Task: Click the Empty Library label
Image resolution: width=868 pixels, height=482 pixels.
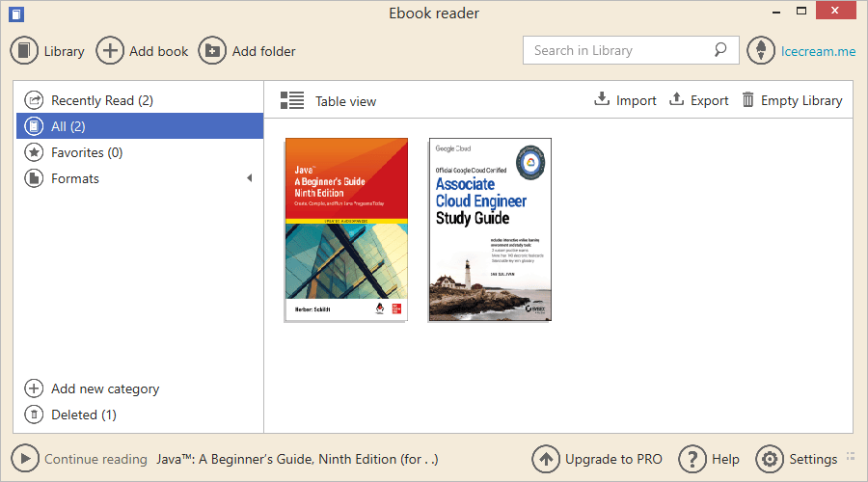Action: pos(801,100)
